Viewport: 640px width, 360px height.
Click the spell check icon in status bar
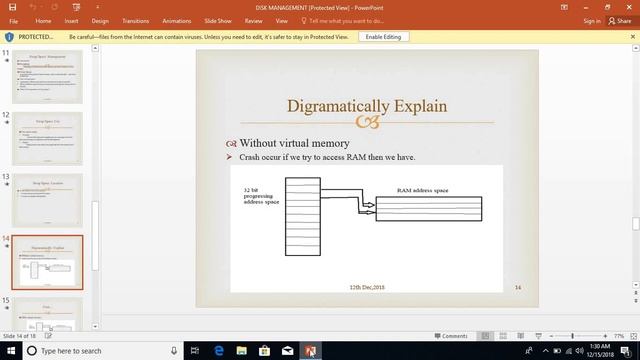[48, 336]
